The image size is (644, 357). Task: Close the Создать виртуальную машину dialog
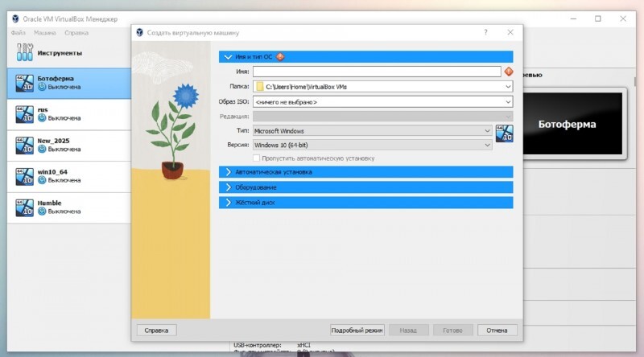click(510, 32)
